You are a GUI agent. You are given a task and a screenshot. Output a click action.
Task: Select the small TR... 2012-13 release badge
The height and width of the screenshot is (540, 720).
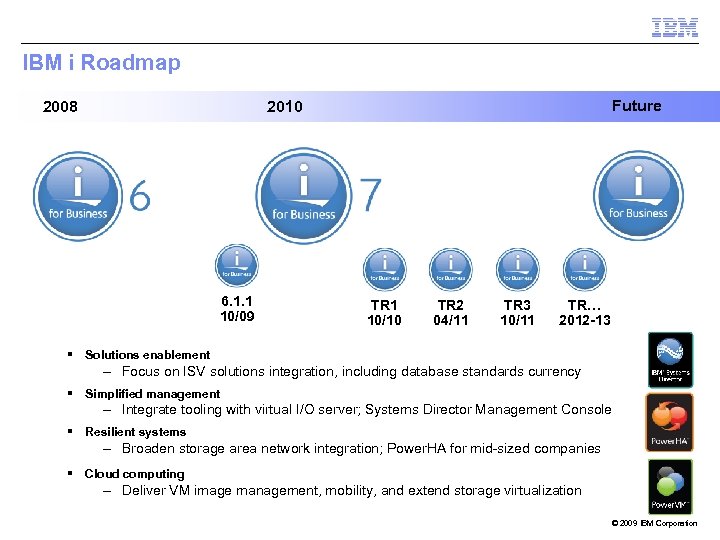(585, 270)
